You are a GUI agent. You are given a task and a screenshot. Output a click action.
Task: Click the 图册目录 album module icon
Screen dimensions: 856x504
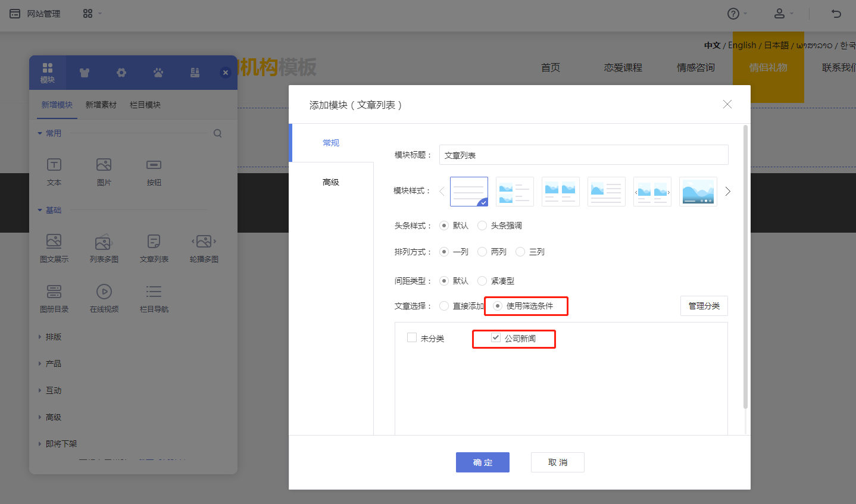point(54,292)
